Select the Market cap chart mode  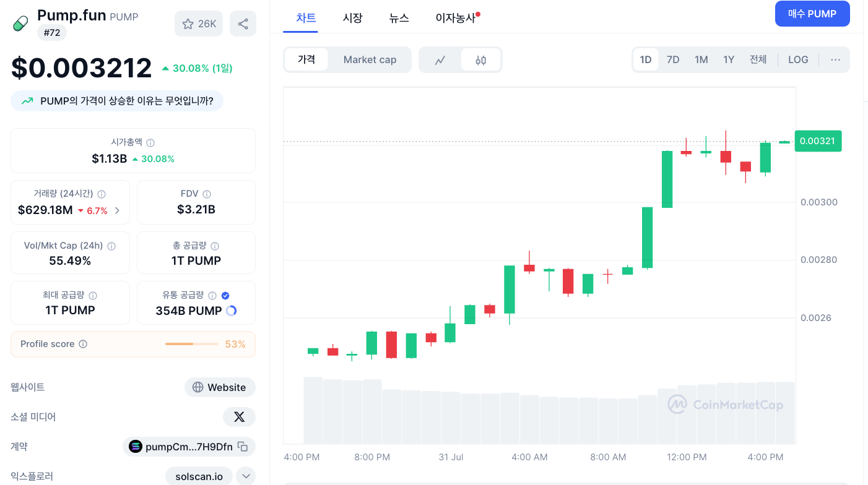[370, 59]
